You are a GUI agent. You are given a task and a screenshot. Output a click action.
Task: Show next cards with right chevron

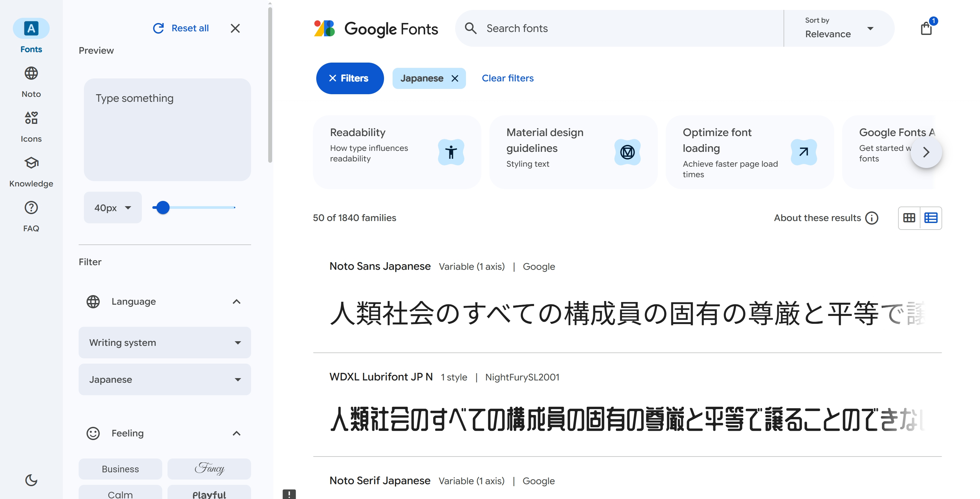pos(926,152)
